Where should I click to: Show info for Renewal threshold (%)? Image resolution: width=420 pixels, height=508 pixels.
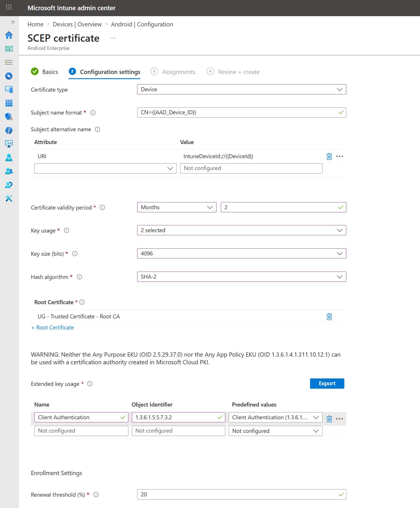click(96, 495)
